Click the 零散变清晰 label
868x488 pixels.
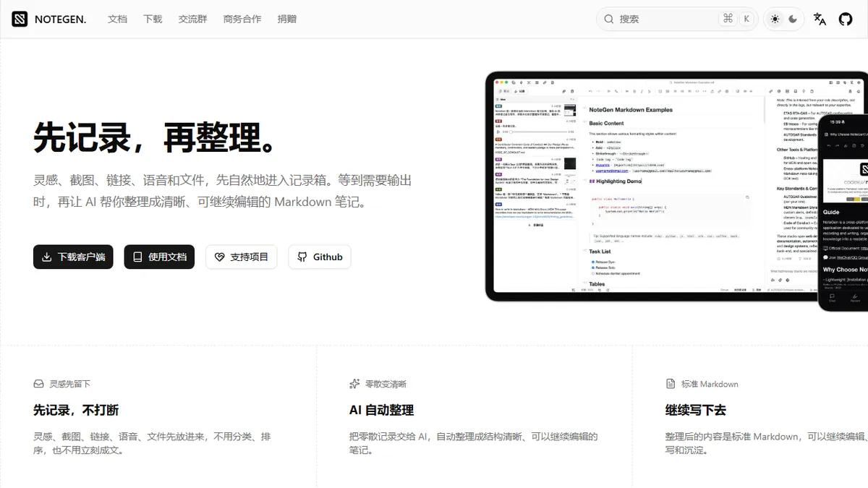click(x=386, y=384)
